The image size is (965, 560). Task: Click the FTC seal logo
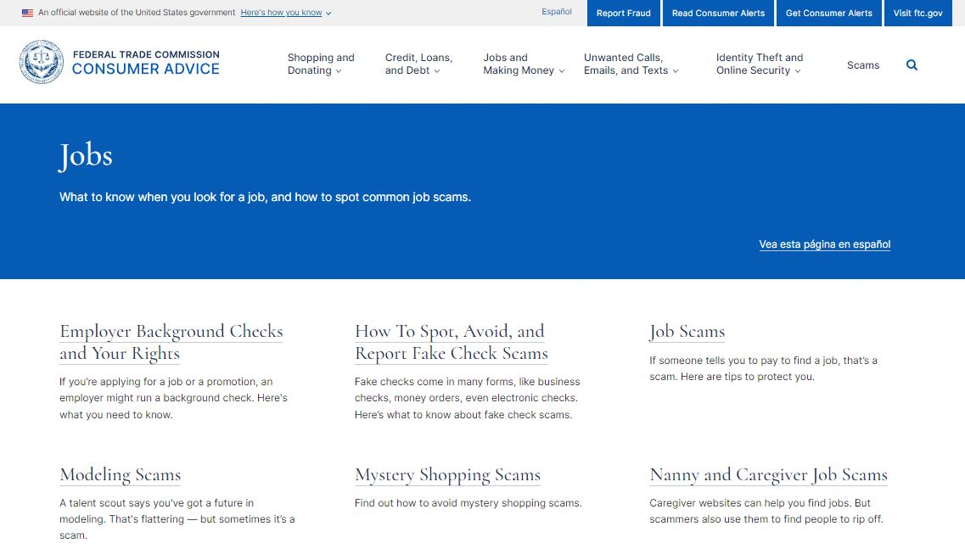[x=42, y=62]
